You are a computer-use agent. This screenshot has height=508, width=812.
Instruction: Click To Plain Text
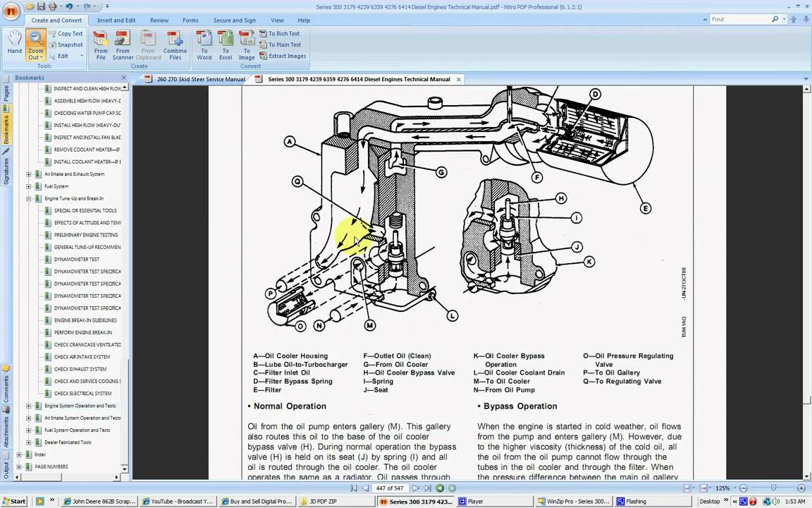click(280, 44)
